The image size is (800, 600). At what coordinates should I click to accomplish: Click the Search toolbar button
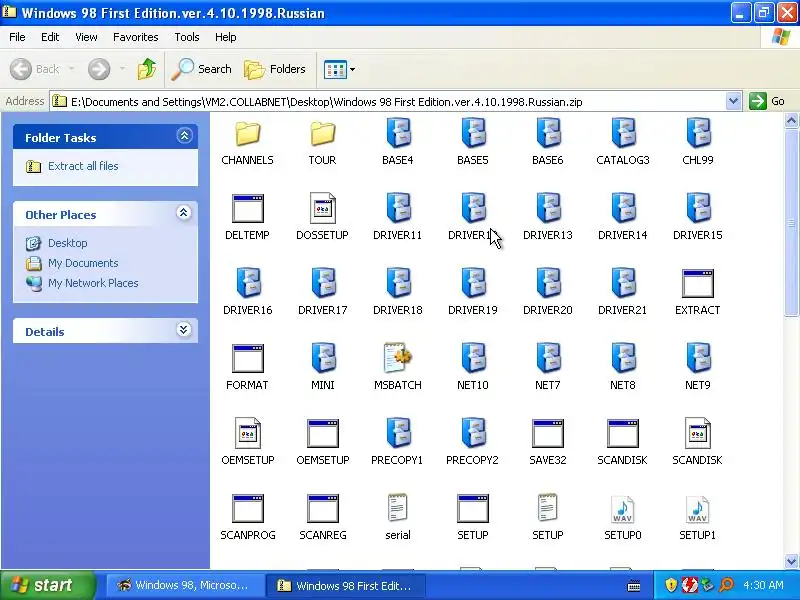(202, 69)
